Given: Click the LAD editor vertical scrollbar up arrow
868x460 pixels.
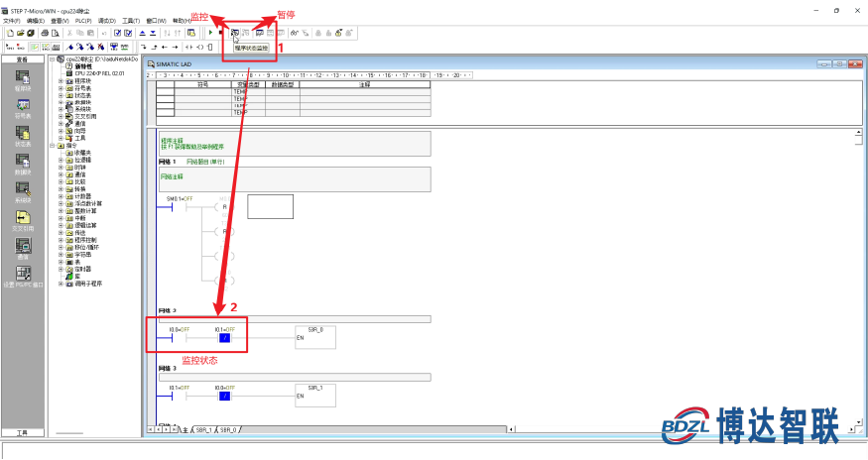Looking at the screenshot, I should point(858,133).
